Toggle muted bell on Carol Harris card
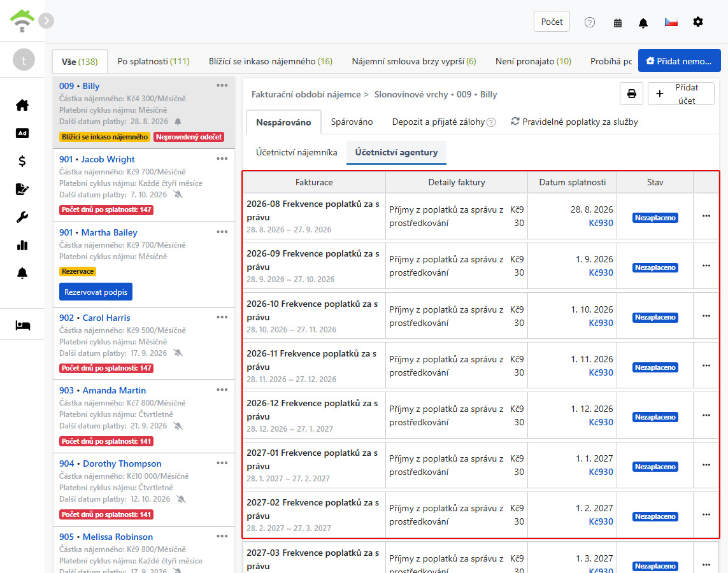This screenshot has height=573, width=728. point(178,353)
